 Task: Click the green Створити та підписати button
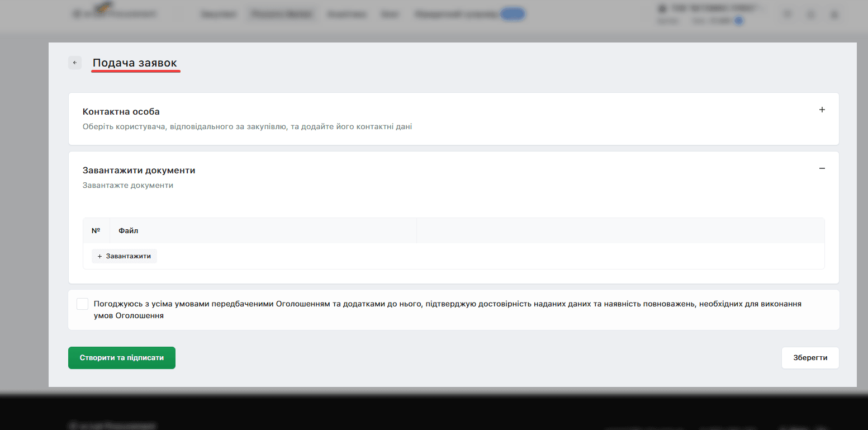tap(122, 358)
